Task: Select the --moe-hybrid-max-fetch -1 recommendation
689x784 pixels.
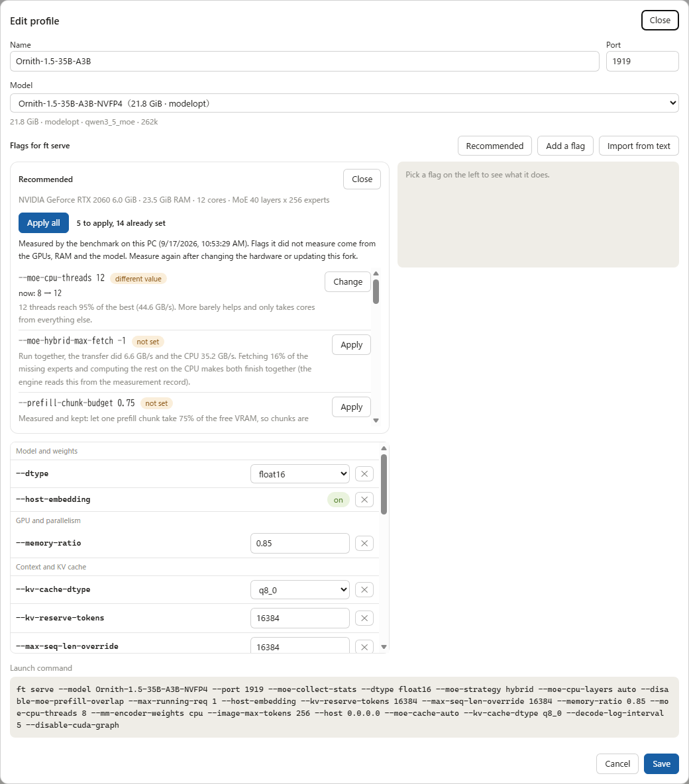Action: pos(72,341)
